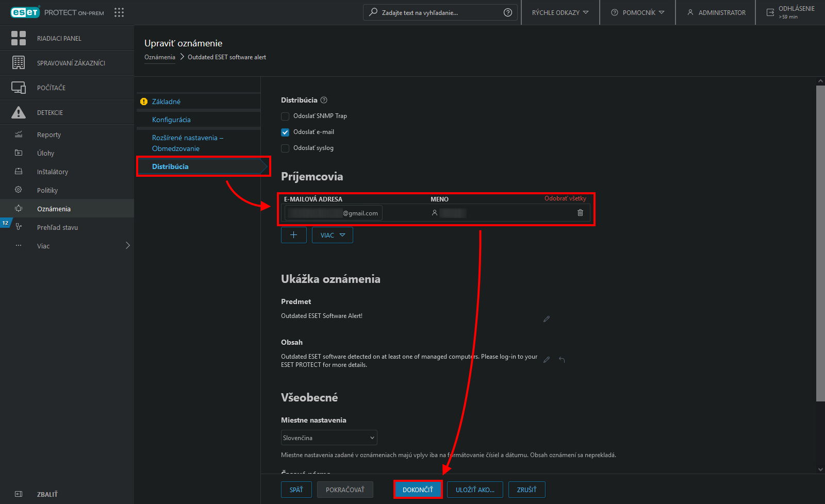Screen dimensions: 825x504
Task: Expand Pomocník dropdown menu
Action: click(x=638, y=12)
